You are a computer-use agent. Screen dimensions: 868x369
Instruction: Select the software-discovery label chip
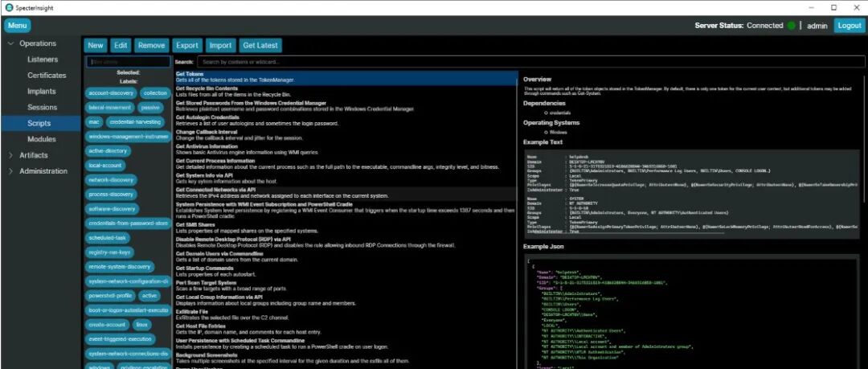tap(112, 209)
